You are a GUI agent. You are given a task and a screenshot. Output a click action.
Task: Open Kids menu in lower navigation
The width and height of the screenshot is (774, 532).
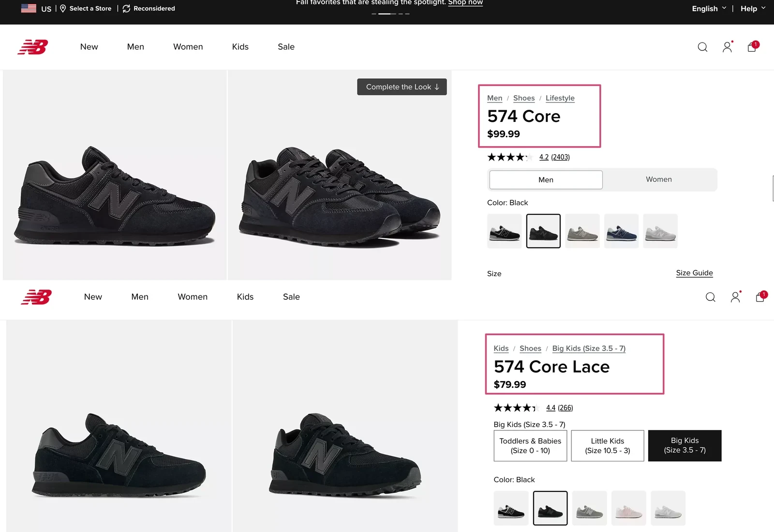pos(245,297)
